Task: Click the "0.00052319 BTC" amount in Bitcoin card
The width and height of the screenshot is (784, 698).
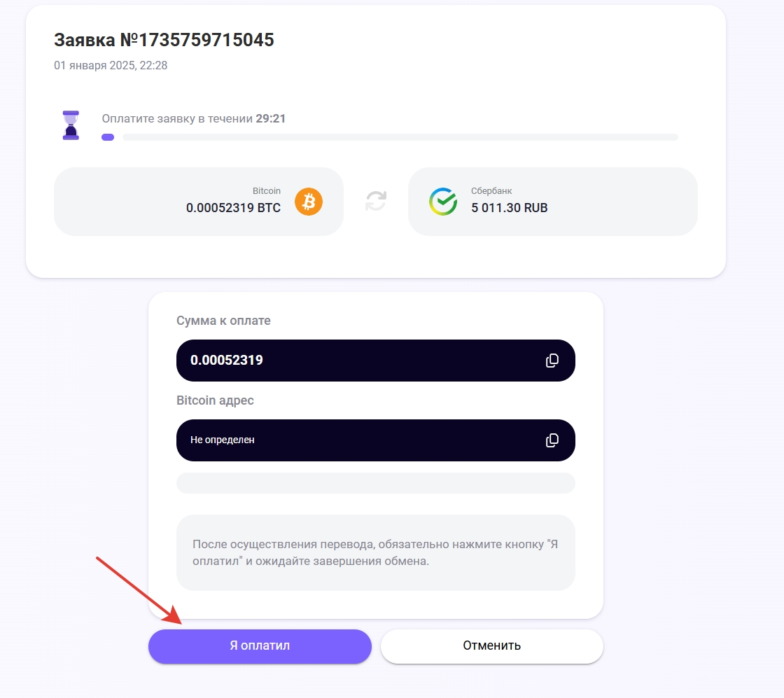Action: (x=233, y=208)
